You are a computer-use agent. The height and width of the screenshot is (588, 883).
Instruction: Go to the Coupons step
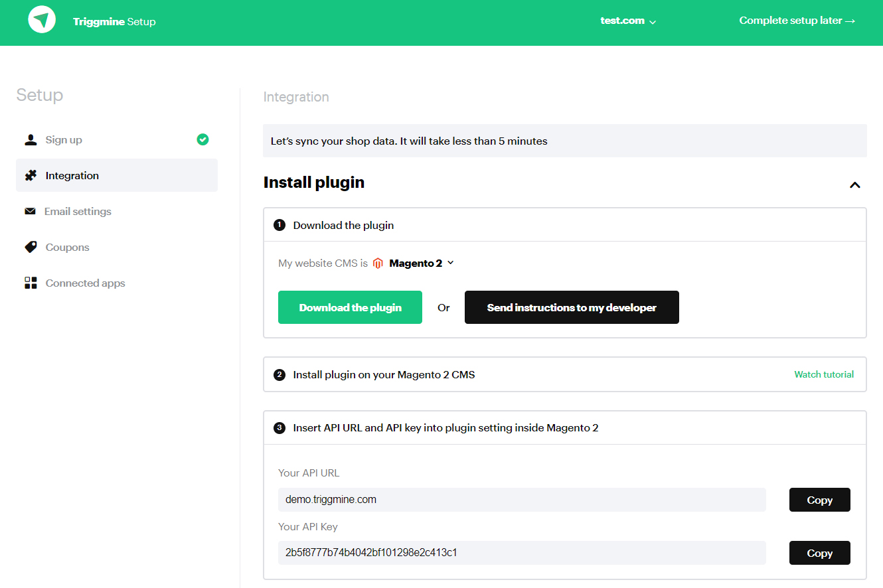pyautogui.click(x=117, y=247)
